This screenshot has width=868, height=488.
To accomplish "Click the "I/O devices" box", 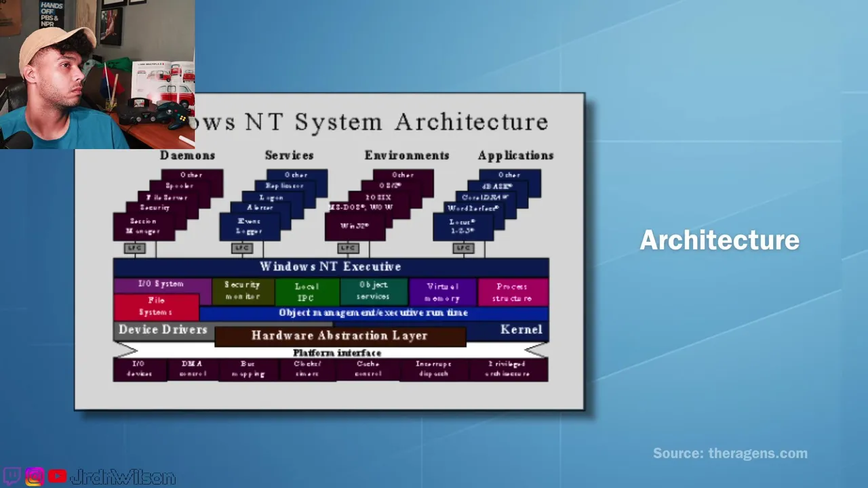I will point(140,369).
